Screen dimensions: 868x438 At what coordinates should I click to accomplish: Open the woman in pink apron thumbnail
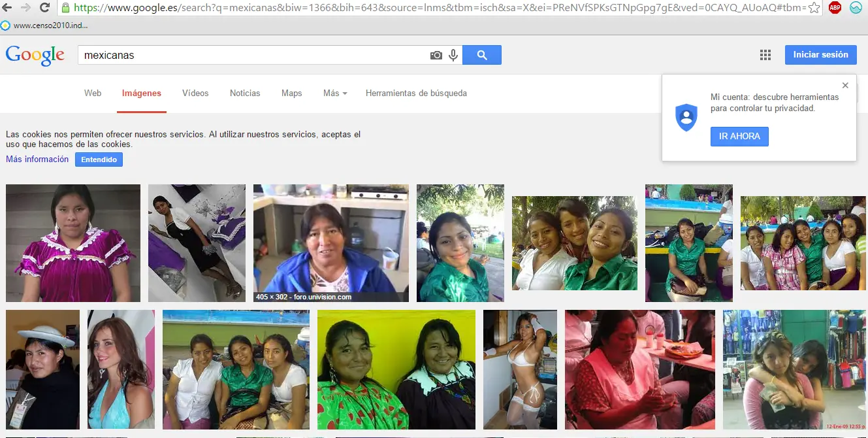640,369
